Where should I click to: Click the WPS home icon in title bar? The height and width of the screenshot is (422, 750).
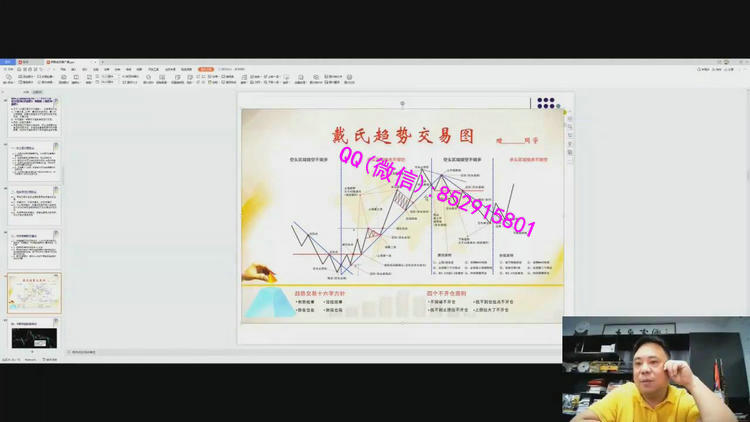[8, 61]
